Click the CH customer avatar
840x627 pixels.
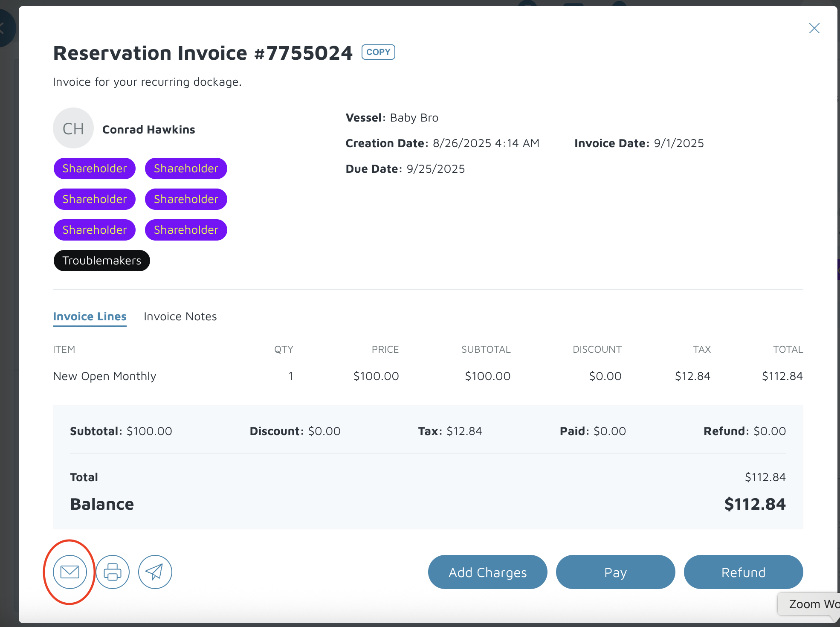click(x=73, y=128)
